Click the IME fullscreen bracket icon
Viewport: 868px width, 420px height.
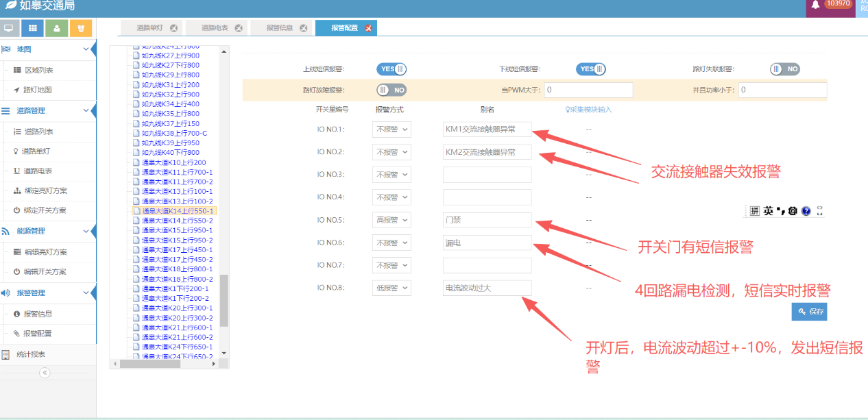[820, 211]
